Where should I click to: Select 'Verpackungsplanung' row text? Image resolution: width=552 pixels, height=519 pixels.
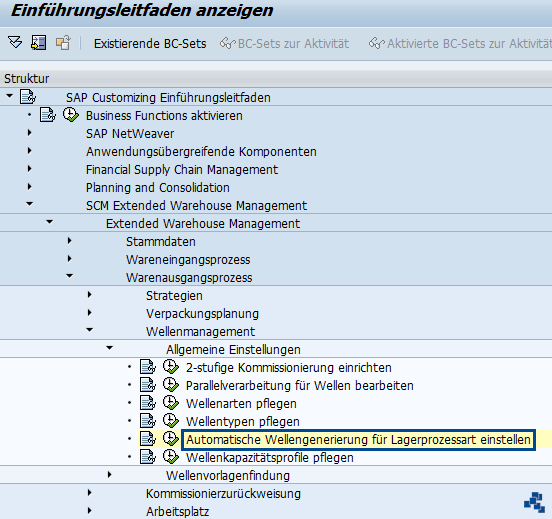pyautogui.click(x=202, y=313)
